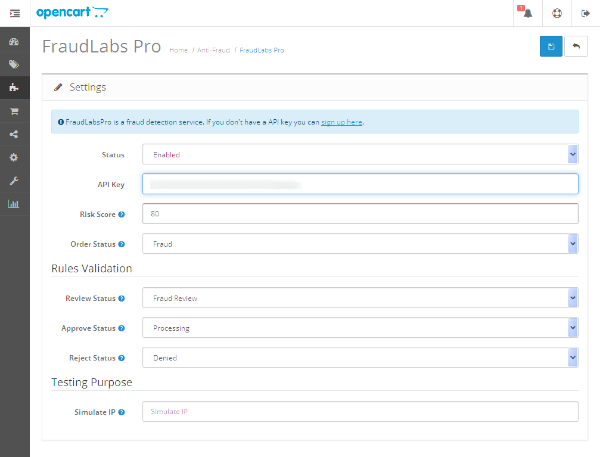Viewport: 600px width, 457px height.
Task: Open the Review Status dropdown
Action: pyautogui.click(x=360, y=298)
